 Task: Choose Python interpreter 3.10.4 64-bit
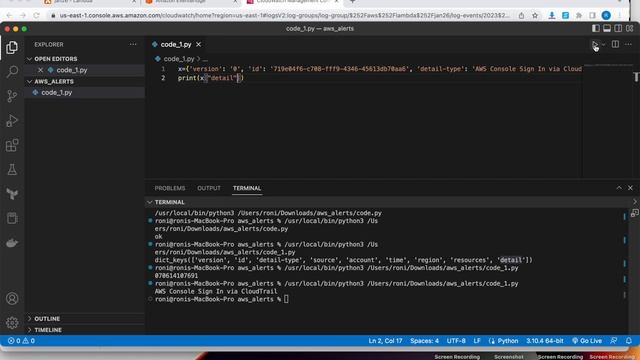pos(544,341)
